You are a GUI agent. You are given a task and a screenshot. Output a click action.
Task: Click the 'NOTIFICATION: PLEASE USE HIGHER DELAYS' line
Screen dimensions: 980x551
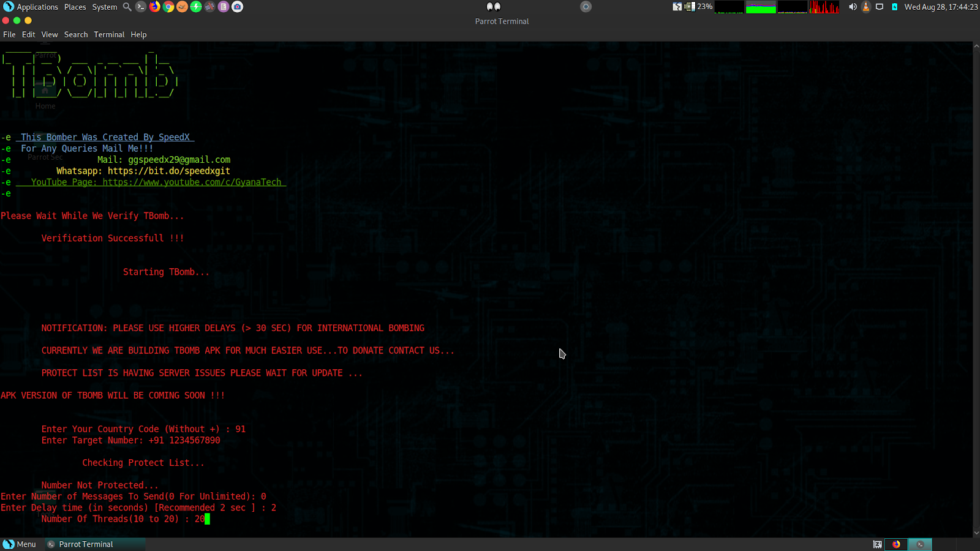point(233,328)
